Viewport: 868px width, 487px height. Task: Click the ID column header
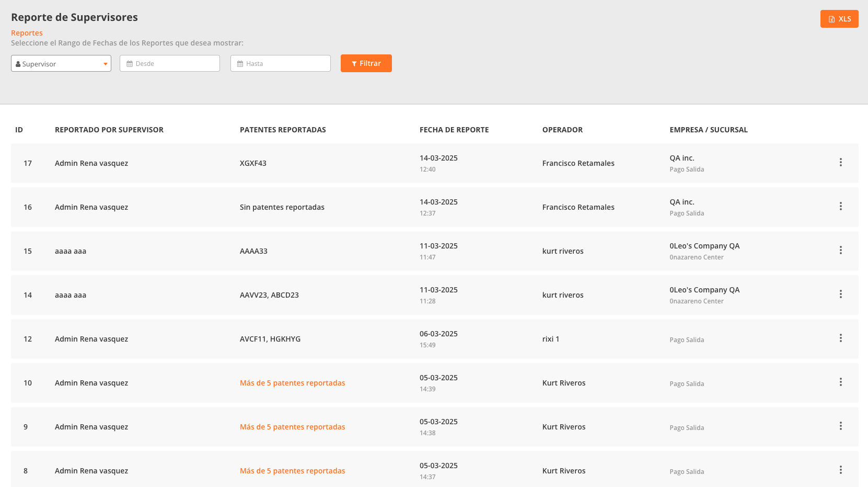[19, 130]
